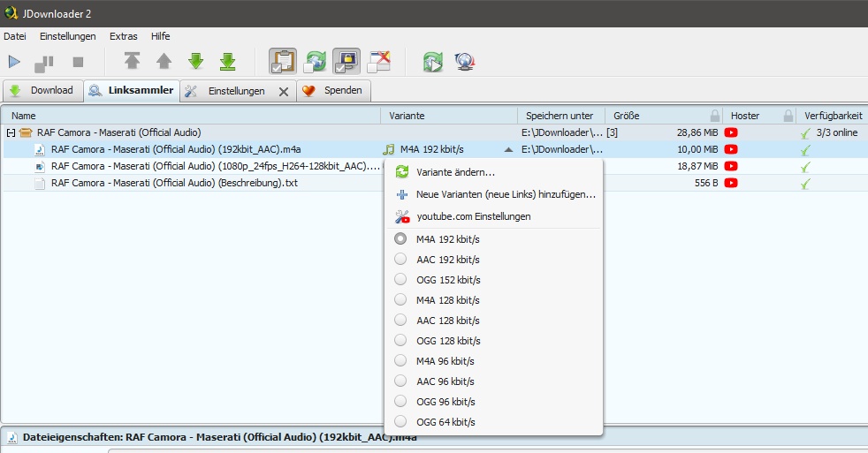This screenshot has height=453, width=868.
Task: Click the YouTube hoster icon in 18,87 MiB row
Action: pyautogui.click(x=731, y=166)
